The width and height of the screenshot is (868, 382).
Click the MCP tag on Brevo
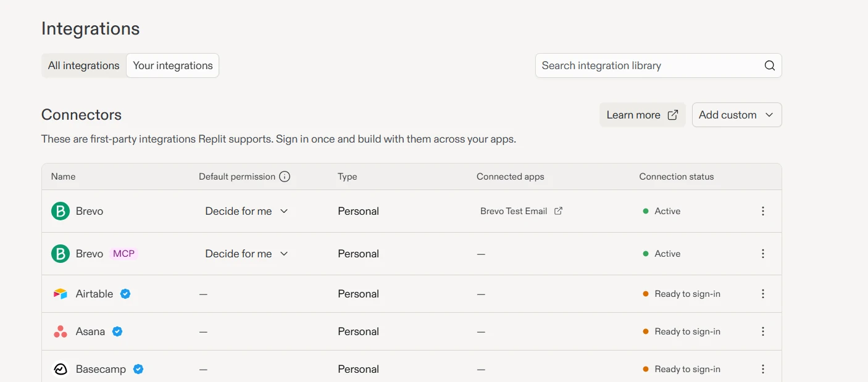(123, 254)
